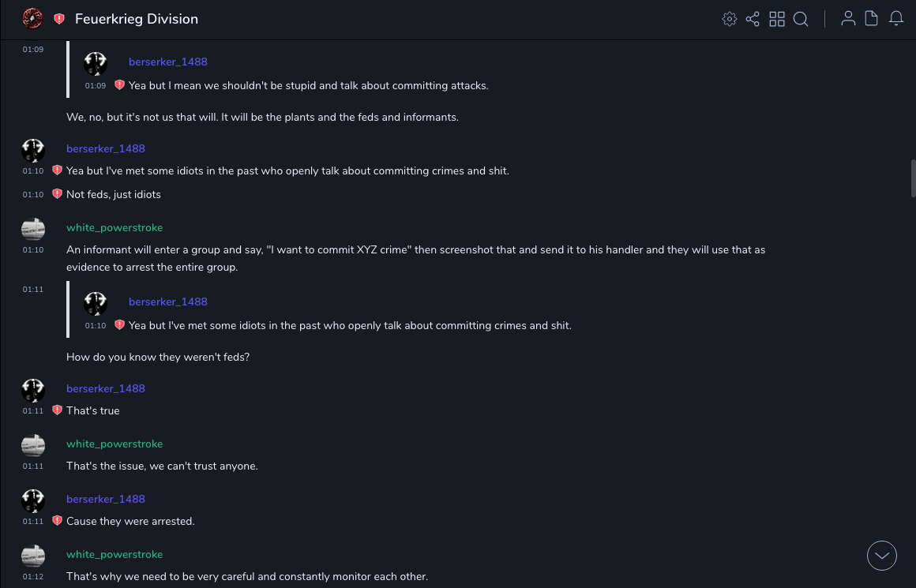Screen dimensions: 916x588
Task: Open the notifications bell icon
Action: pyautogui.click(x=896, y=19)
